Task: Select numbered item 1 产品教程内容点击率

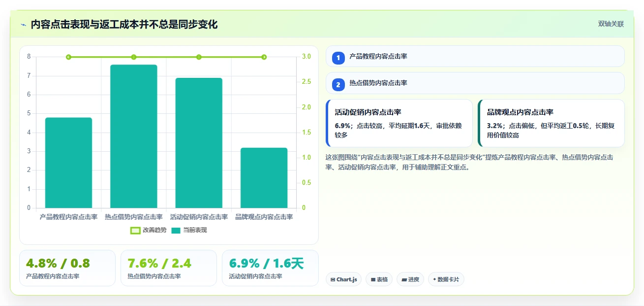Action: 475,56
